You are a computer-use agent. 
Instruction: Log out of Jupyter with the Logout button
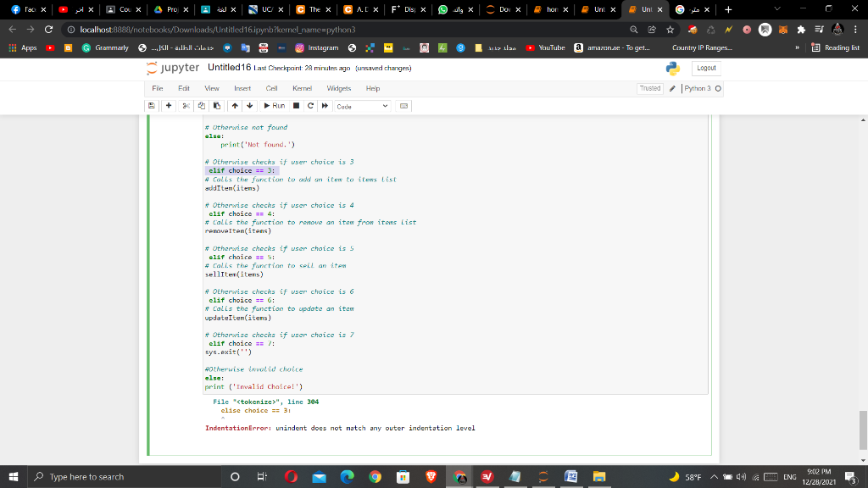click(706, 68)
